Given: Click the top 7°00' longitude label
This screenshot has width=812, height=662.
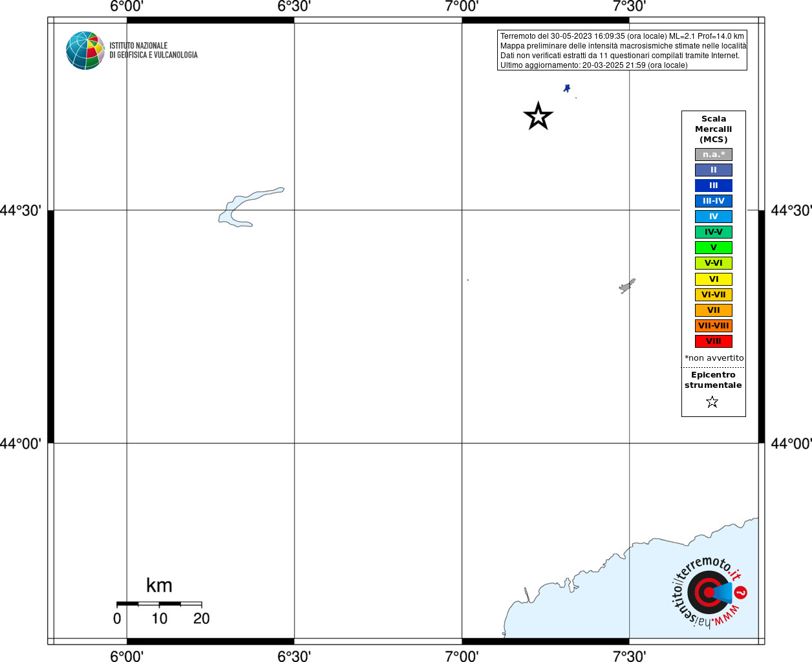Looking at the screenshot, I should (462, 6).
